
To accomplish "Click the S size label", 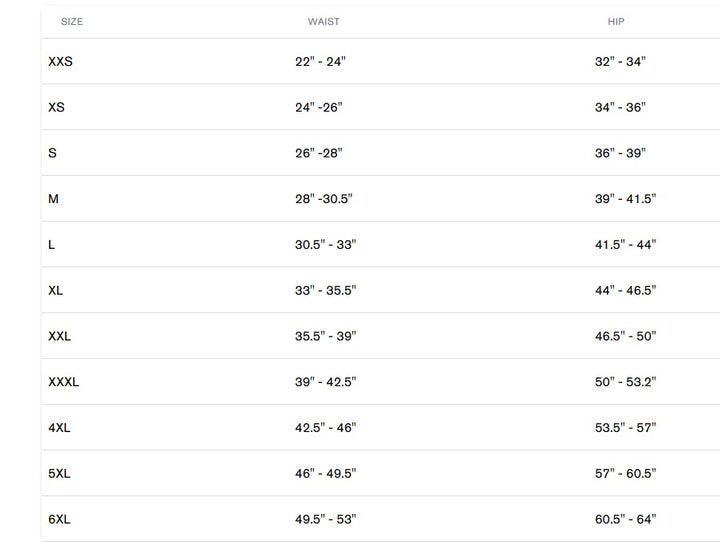I will (53, 153).
